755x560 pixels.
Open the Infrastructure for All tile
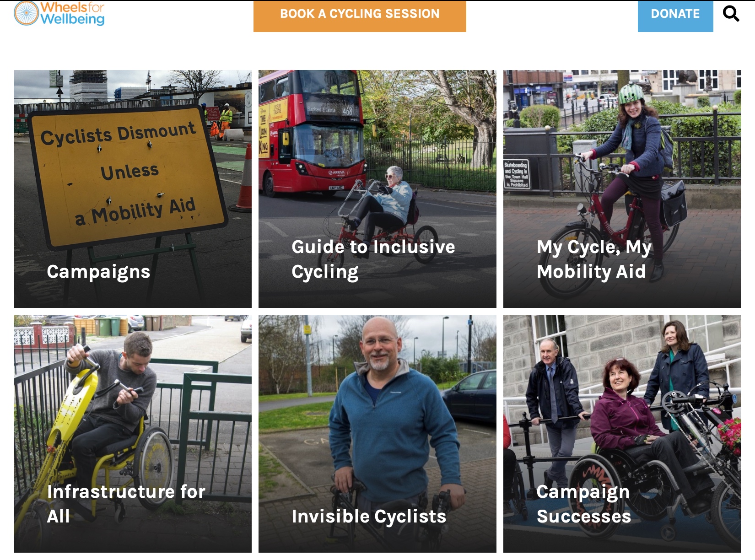tap(133, 434)
